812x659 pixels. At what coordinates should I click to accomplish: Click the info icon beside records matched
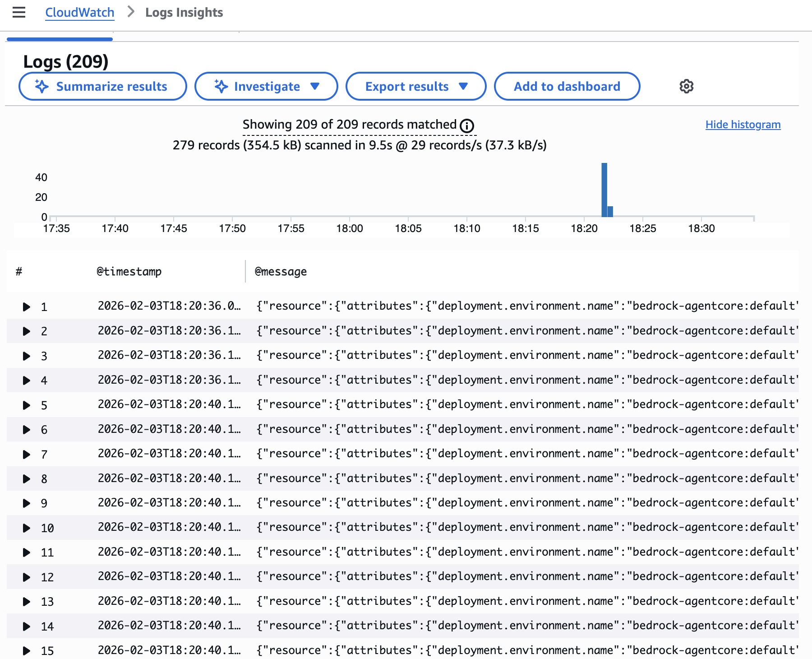click(x=467, y=125)
